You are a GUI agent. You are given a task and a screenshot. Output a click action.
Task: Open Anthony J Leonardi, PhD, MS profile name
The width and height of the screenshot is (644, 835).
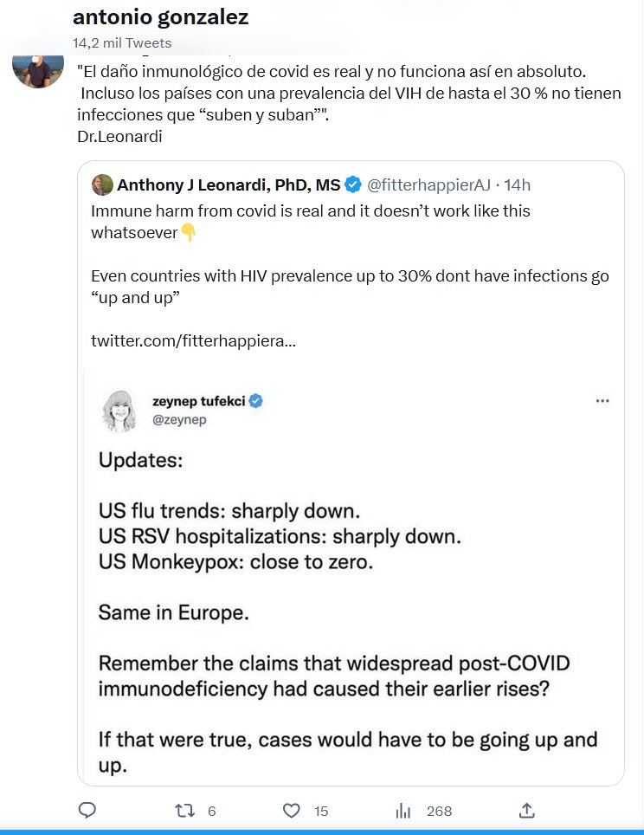point(229,184)
